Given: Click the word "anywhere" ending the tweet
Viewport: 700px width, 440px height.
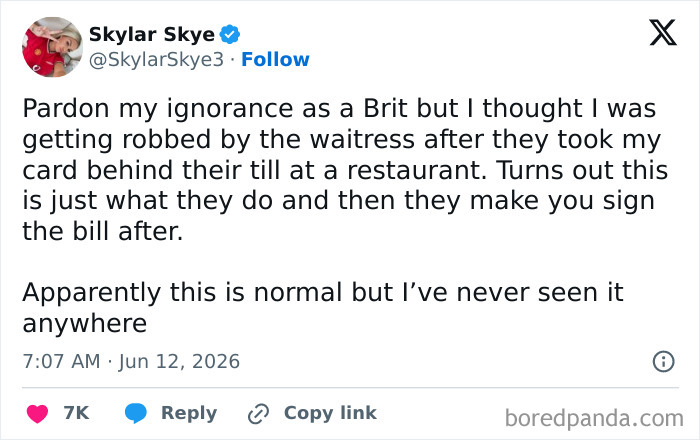Looking at the screenshot, I should (x=85, y=324).
